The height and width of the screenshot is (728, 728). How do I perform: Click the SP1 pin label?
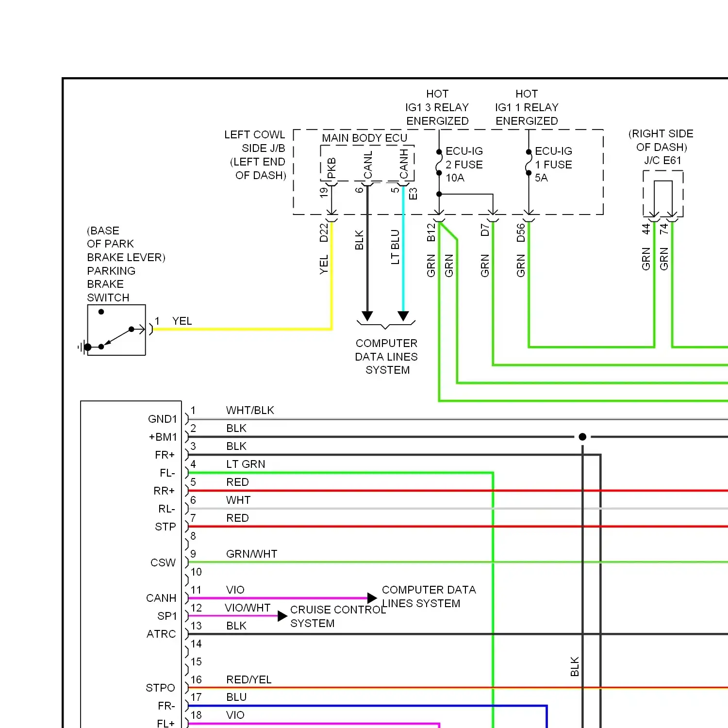[x=167, y=616]
